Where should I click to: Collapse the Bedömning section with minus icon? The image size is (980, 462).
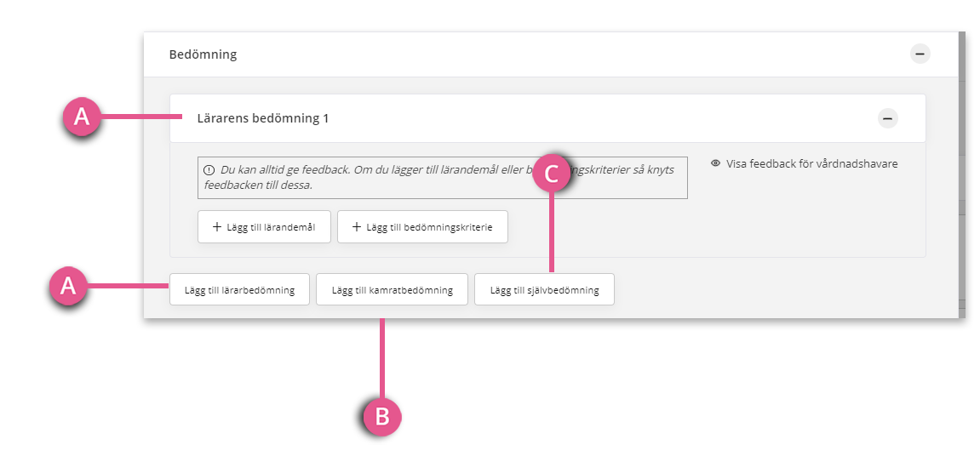(920, 54)
